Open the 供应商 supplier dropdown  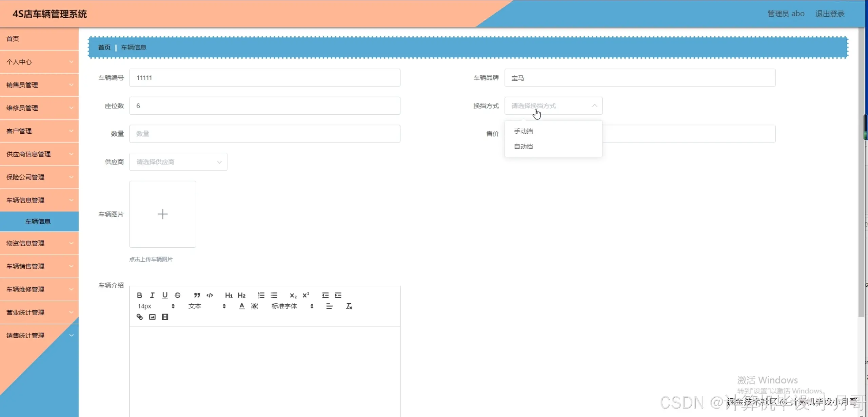point(178,162)
